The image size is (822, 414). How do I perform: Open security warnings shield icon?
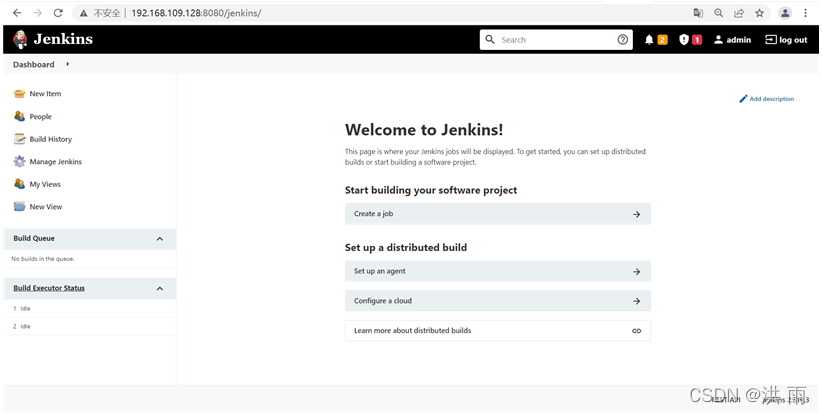(x=684, y=40)
